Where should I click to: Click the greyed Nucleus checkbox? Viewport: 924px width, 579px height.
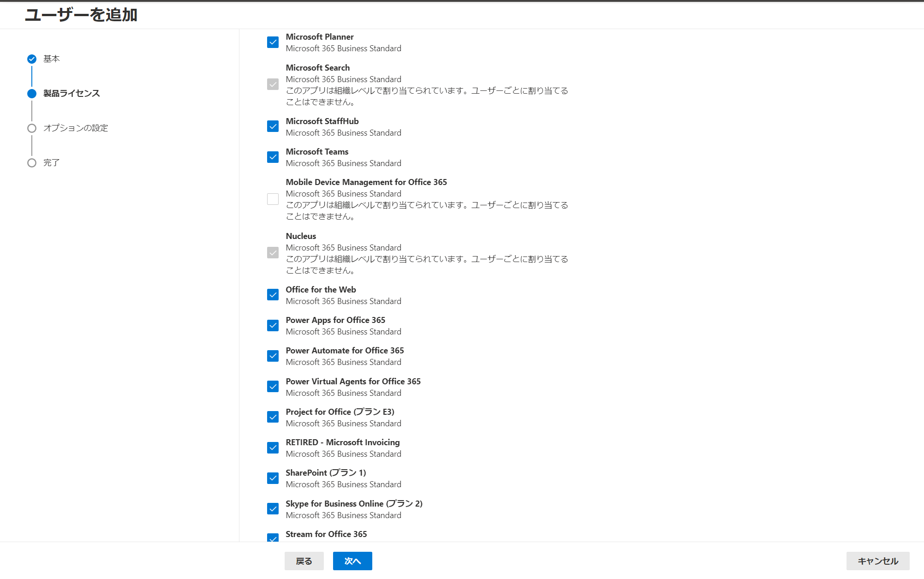[x=273, y=253]
